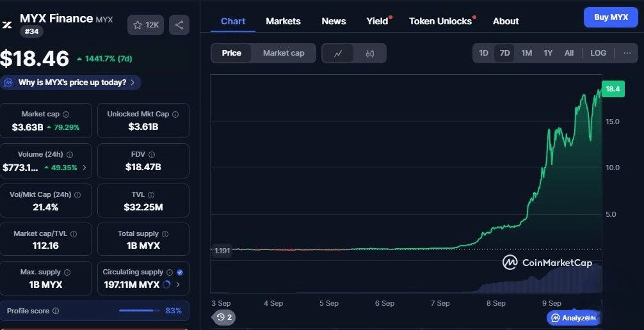Screen dimensions: 644x330
Task: Open the Markets tab
Action: coord(283,21)
